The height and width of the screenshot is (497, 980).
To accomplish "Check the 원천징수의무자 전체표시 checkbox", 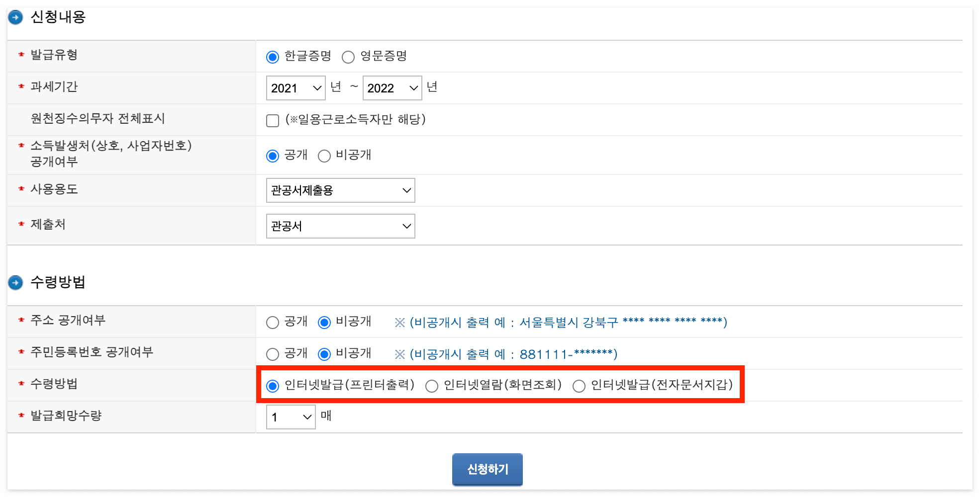I will (x=273, y=120).
